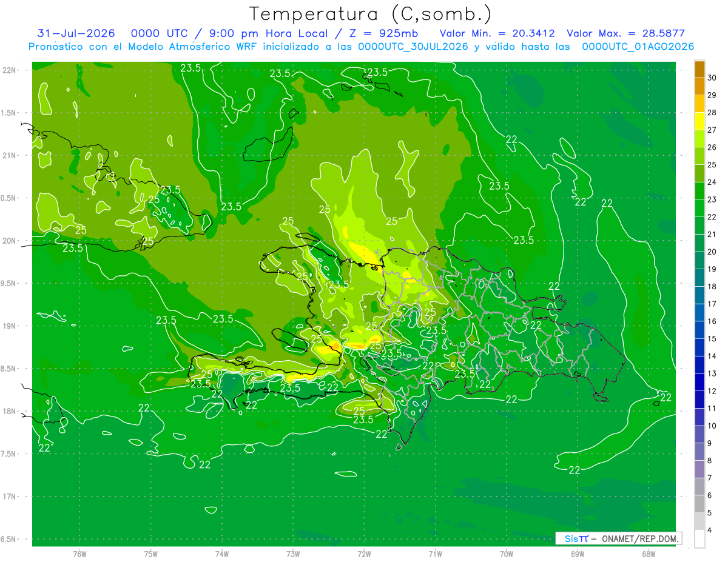The height and width of the screenshot is (562, 728).
Task: Click legend value "11"
Action: coord(712,409)
